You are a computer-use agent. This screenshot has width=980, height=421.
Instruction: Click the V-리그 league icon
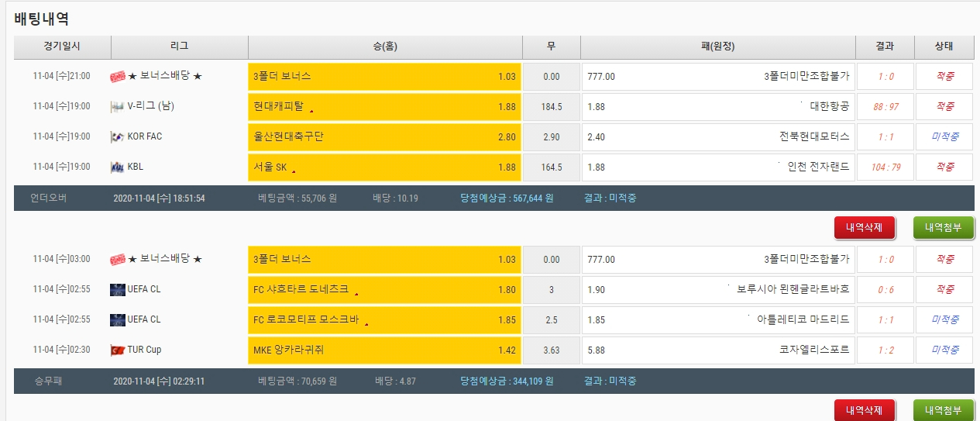[x=118, y=106]
